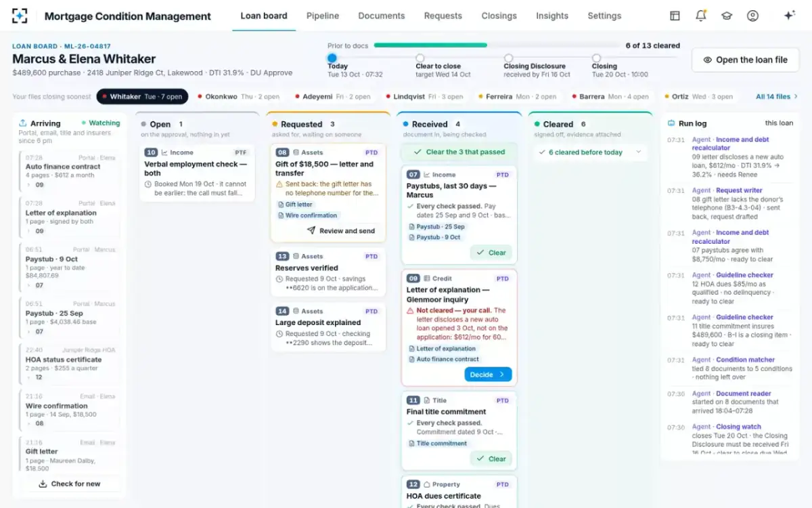This screenshot has width=812, height=508.
Task: Open the user profile icon
Action: [752, 16]
